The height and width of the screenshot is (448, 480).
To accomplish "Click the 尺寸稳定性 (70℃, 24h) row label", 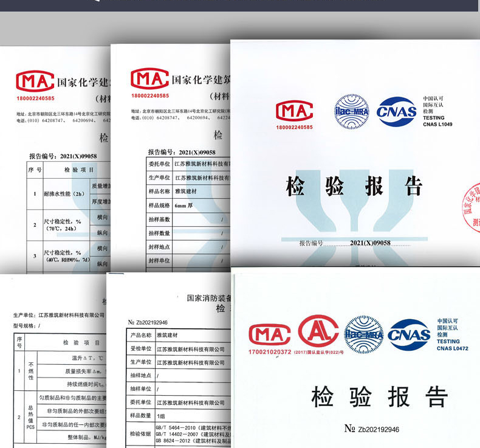I will pyautogui.click(x=62, y=225).
